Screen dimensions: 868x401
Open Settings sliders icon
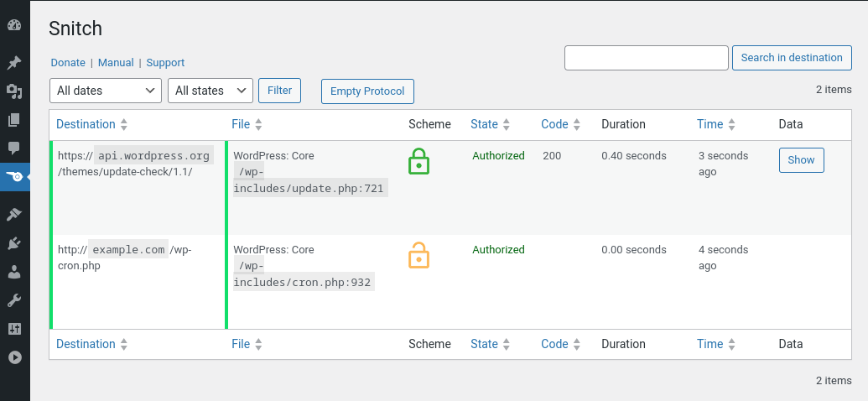coord(14,329)
